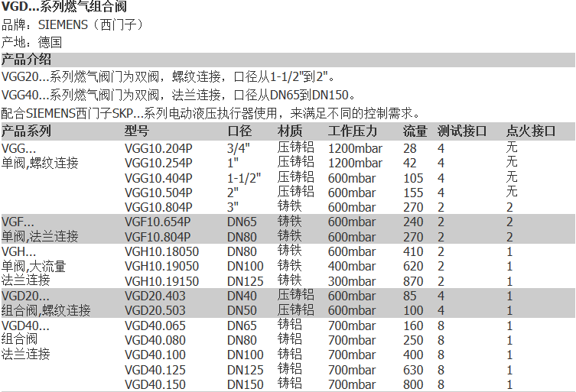
Task: Click 铸铁 in the VGG10.804P row
Action: (x=290, y=206)
